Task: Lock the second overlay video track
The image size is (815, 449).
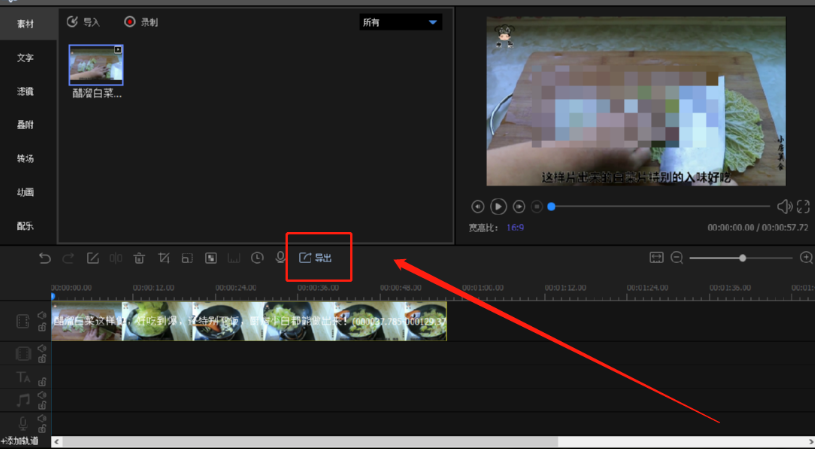Action: (42, 359)
